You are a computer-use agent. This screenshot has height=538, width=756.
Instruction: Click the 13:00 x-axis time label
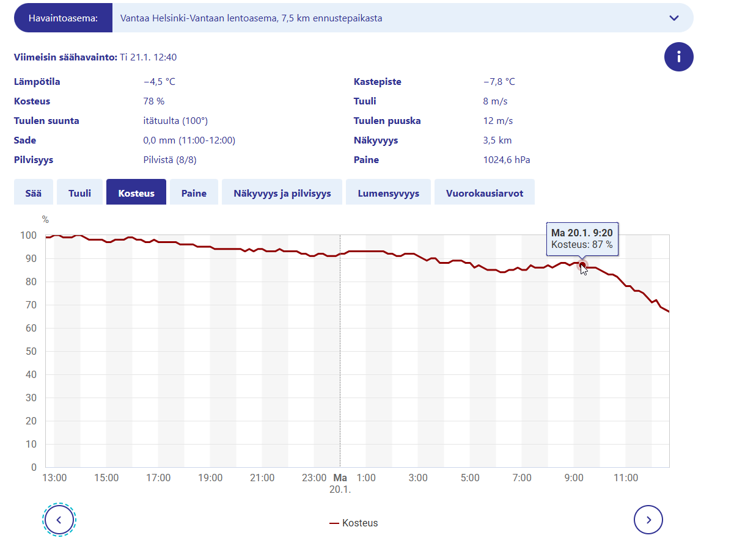54,478
